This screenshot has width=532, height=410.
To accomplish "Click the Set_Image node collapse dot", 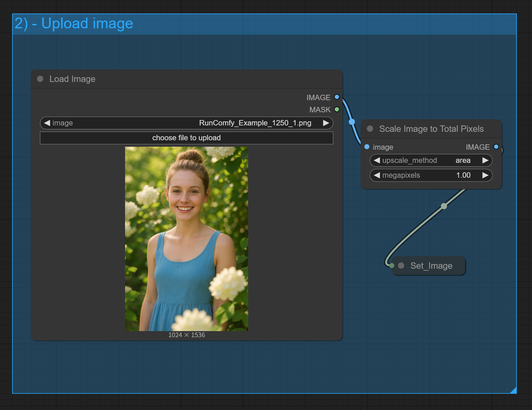I will click(401, 266).
